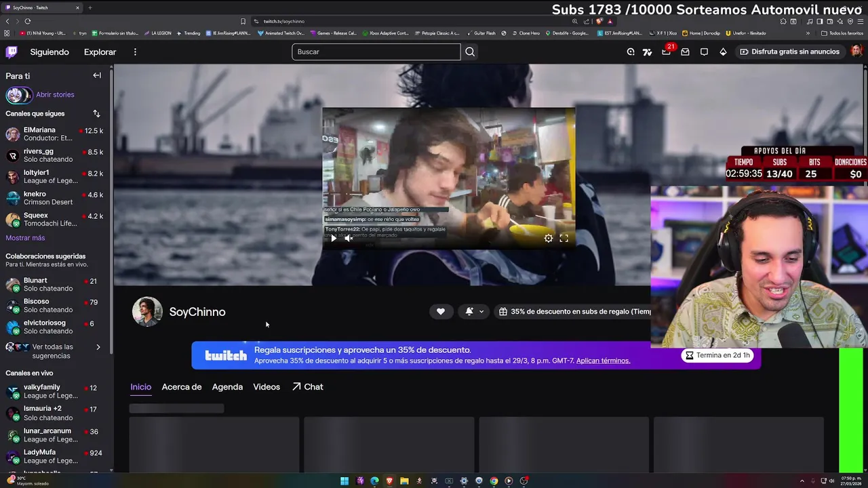This screenshot has height=488, width=868.
Task: Click the Termina en 2d 1h timer badge
Action: click(x=717, y=355)
